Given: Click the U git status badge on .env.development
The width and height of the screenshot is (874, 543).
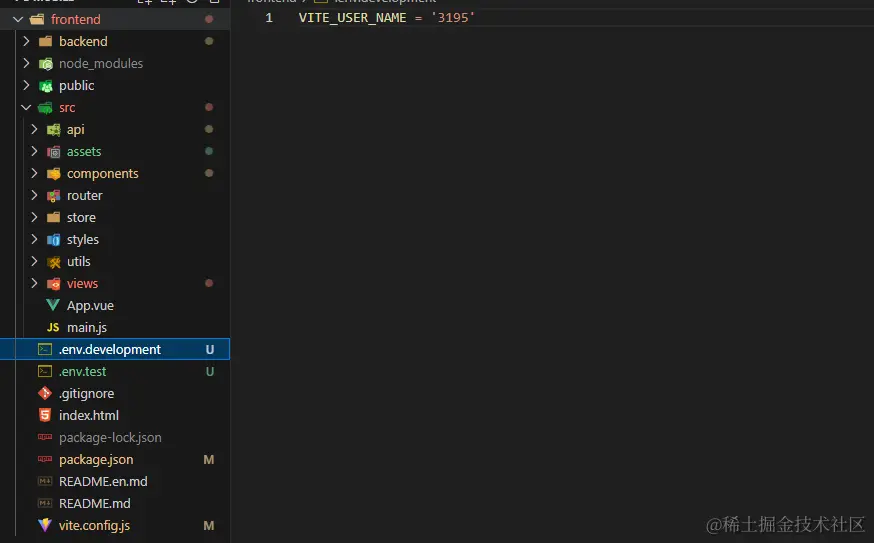Looking at the screenshot, I should click(x=210, y=350).
